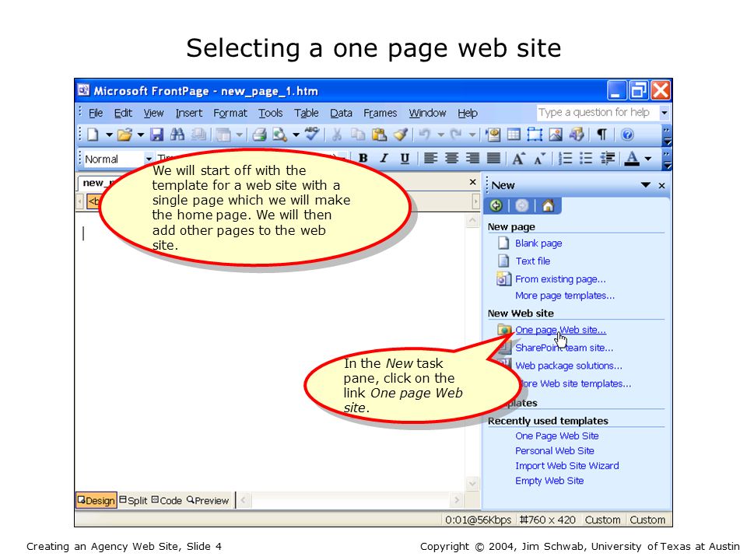The image size is (747, 560).
Task: Open the File menu
Action: click(96, 113)
